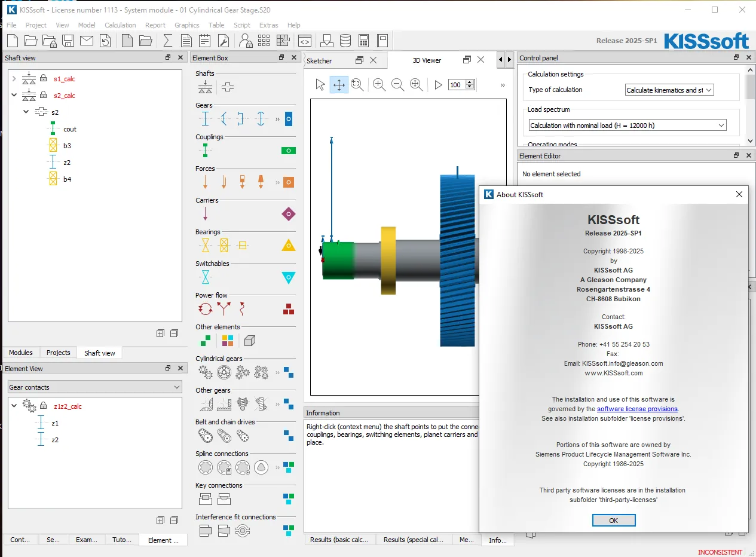Screen dimensions: 756x557
Task: Select the supported shaft icon under Shafts
Action: pos(205,87)
